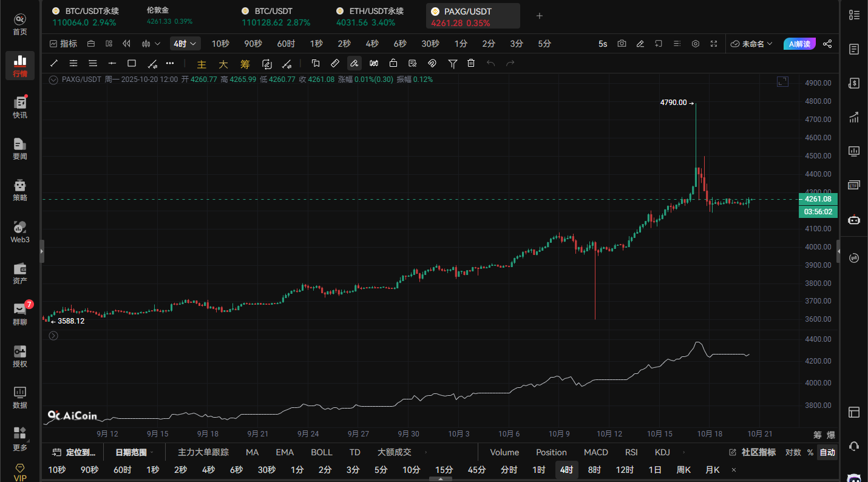Viewport: 868px width, 482px height.
Task: Click the 4261.08 current price label
Action: coord(818,199)
